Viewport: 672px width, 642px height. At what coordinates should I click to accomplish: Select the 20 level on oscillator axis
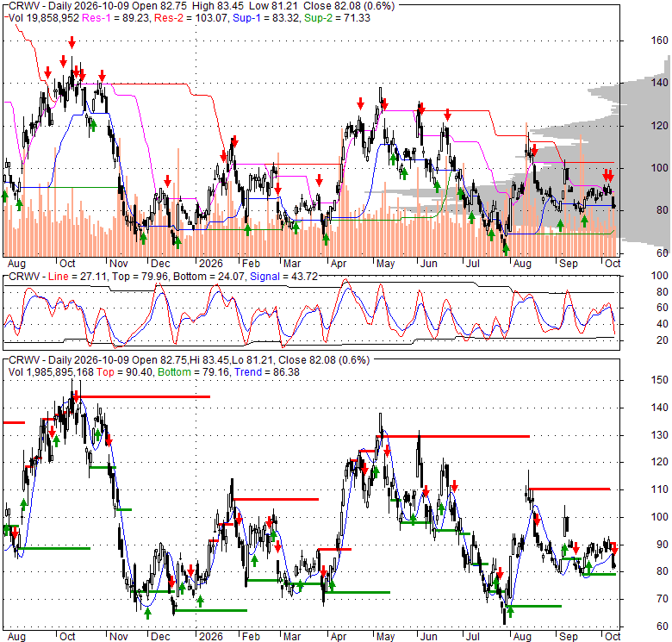coord(663,340)
